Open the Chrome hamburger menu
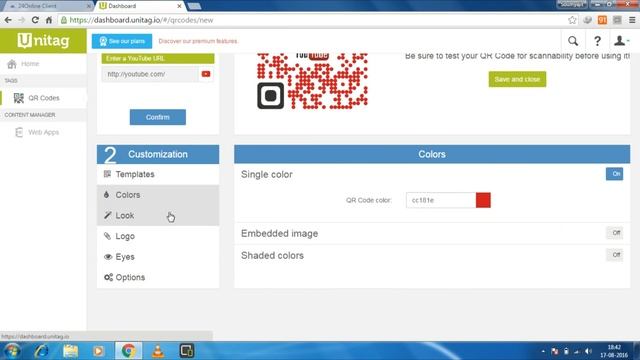 tap(632, 20)
